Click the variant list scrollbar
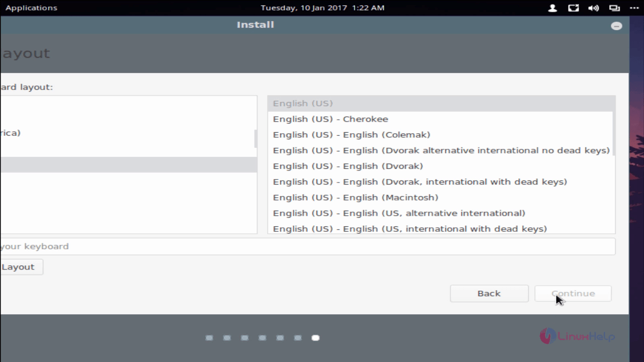644x362 pixels. tap(614, 126)
